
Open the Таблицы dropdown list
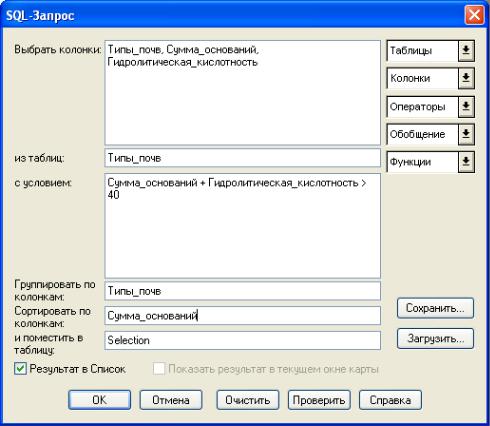[430, 51]
